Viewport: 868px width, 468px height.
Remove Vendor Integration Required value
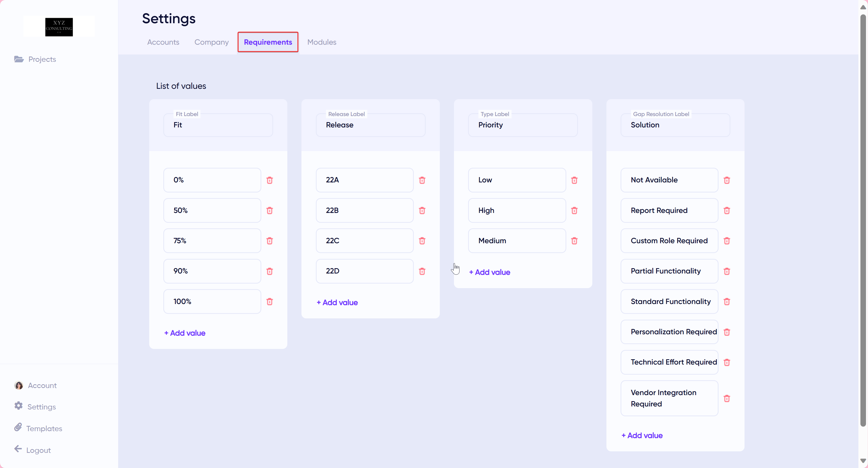coord(727,399)
